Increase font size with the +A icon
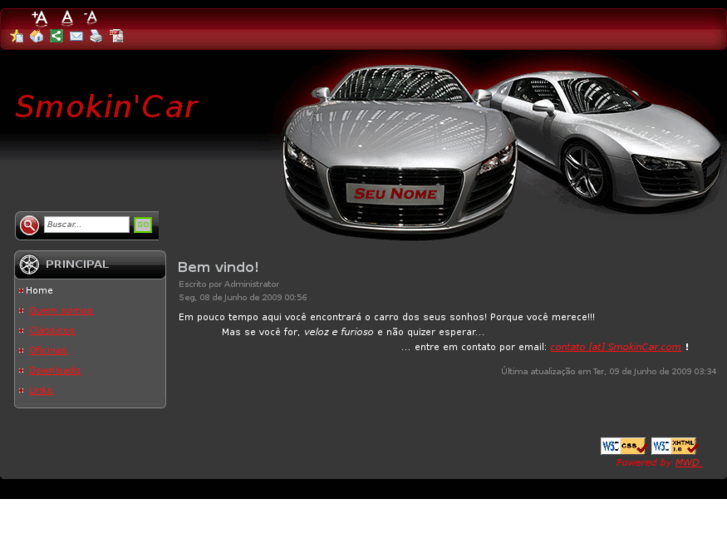 point(40,18)
